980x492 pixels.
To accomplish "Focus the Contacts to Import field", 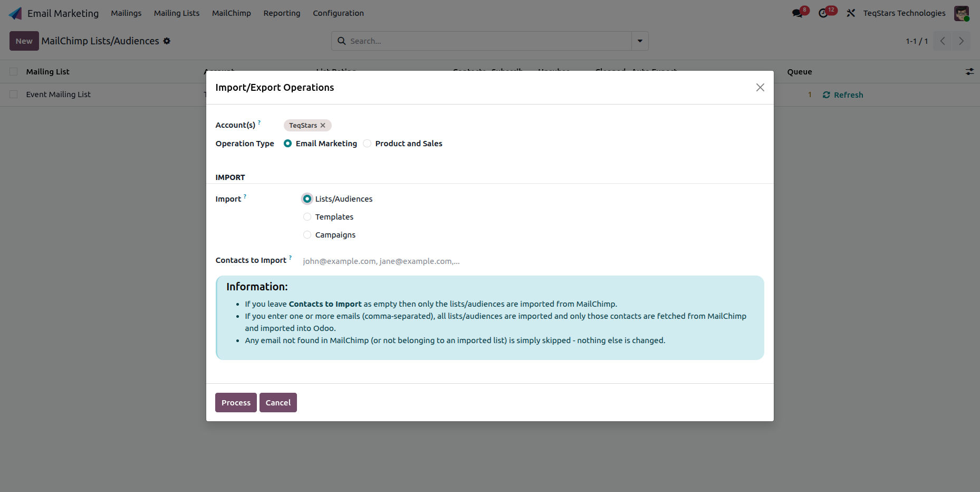I will pos(532,261).
